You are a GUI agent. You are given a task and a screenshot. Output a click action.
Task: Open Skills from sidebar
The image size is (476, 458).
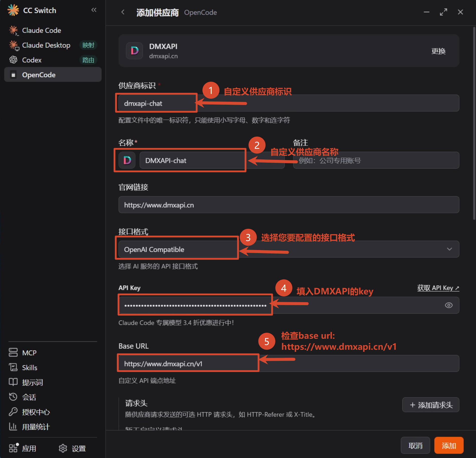[53, 367]
